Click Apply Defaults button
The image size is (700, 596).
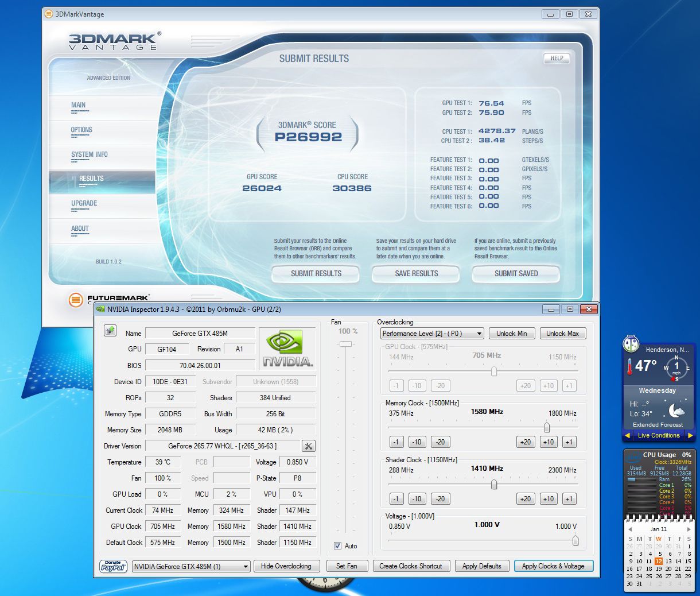point(482,566)
